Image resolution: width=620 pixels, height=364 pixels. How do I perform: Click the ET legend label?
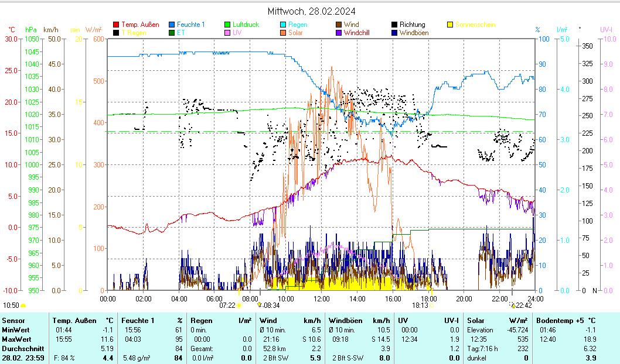coord(180,33)
